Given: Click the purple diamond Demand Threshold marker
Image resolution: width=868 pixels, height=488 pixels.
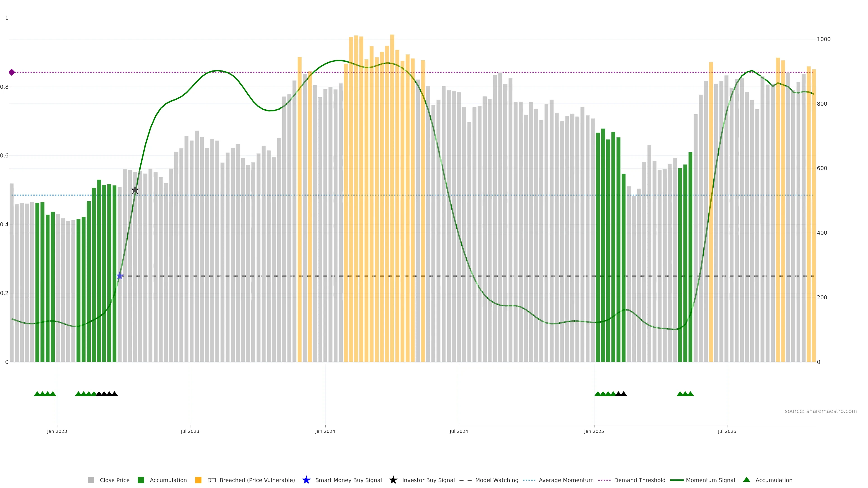Looking at the screenshot, I should click(12, 72).
